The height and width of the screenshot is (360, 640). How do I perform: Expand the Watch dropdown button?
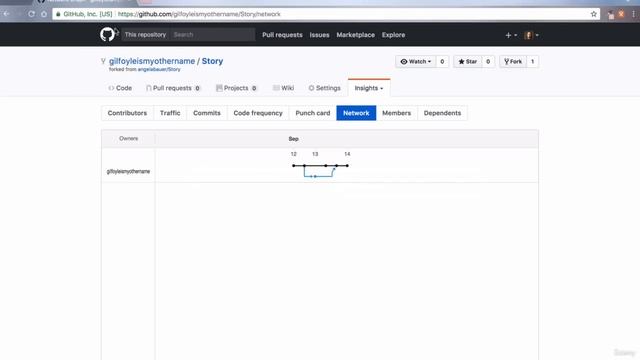[416, 62]
